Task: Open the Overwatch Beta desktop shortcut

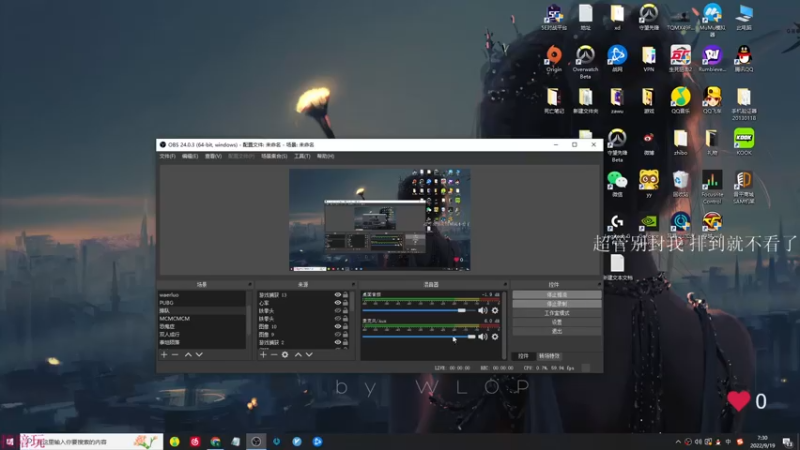Action: (x=585, y=62)
